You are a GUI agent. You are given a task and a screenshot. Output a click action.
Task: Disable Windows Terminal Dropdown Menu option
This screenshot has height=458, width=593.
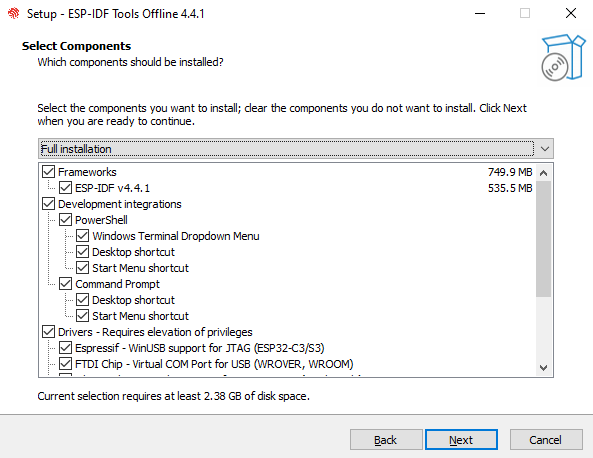[x=82, y=236]
